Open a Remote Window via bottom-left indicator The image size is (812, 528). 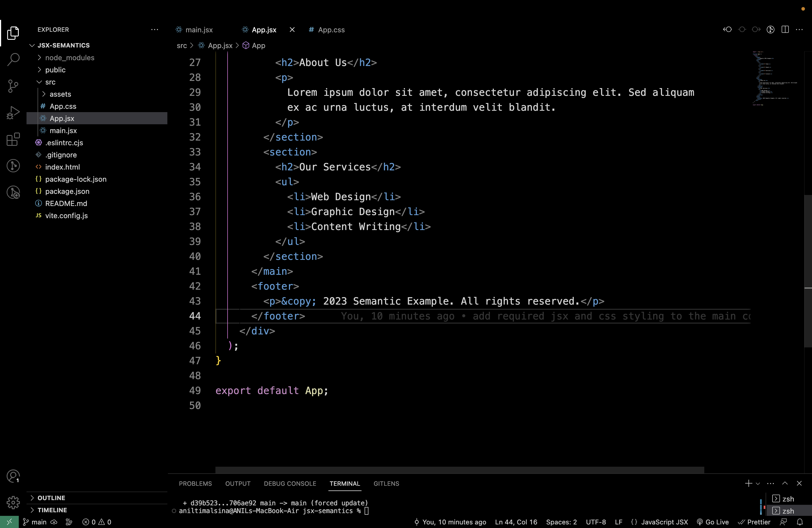coord(9,522)
